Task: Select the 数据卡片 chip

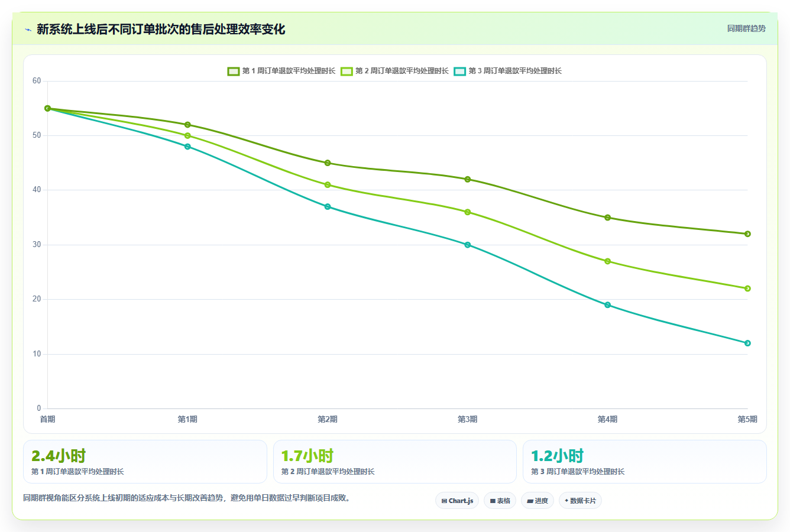Action: tap(580, 501)
